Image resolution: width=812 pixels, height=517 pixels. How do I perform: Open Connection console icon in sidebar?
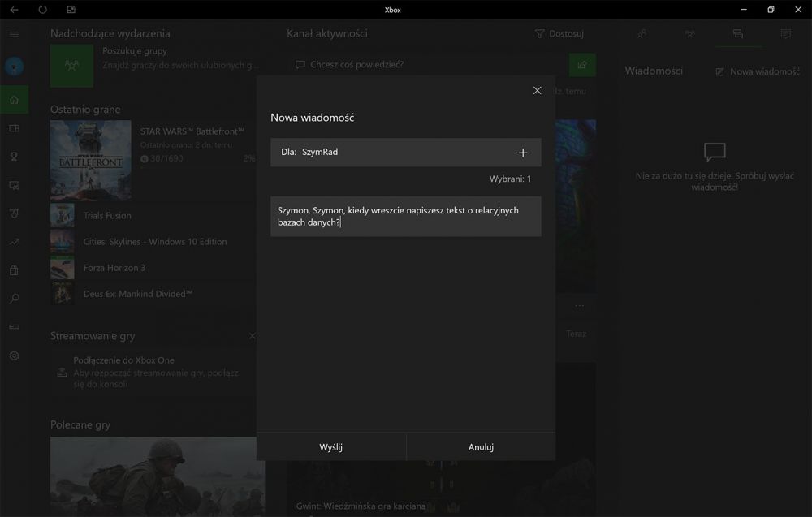tap(14, 327)
